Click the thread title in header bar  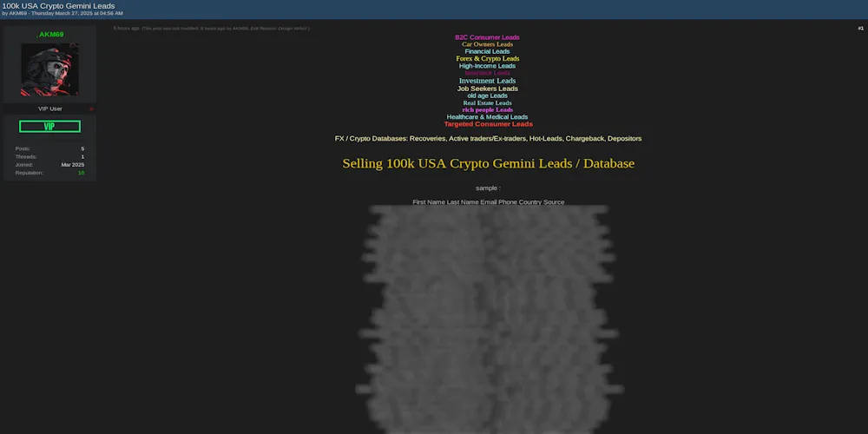pyautogui.click(x=58, y=6)
